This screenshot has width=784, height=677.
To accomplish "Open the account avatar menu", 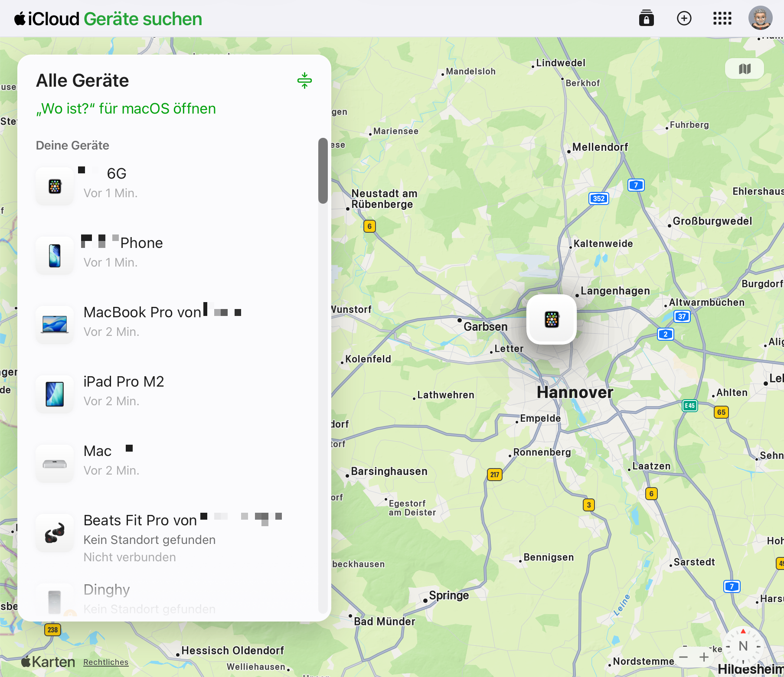I will (x=760, y=18).
